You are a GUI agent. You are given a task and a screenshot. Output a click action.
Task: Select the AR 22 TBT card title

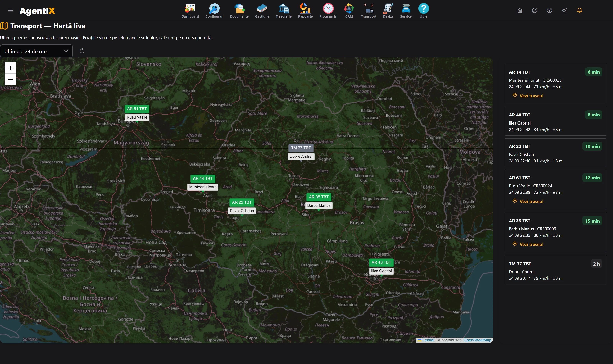tap(519, 146)
